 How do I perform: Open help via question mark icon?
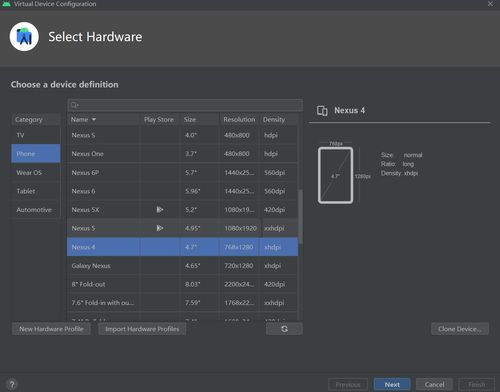pos(12,384)
